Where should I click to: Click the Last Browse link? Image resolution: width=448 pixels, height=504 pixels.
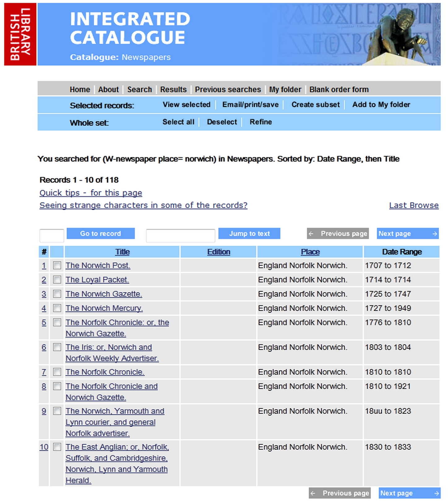(414, 205)
